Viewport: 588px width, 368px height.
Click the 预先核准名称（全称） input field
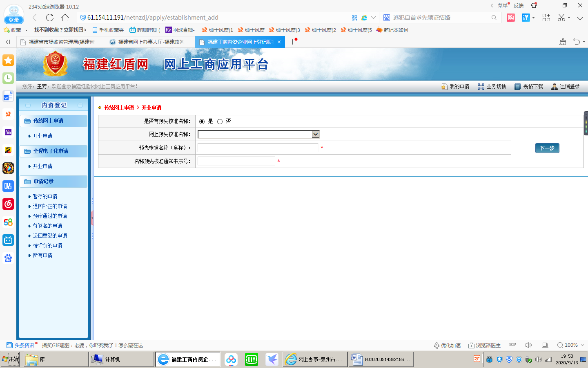[x=258, y=148]
